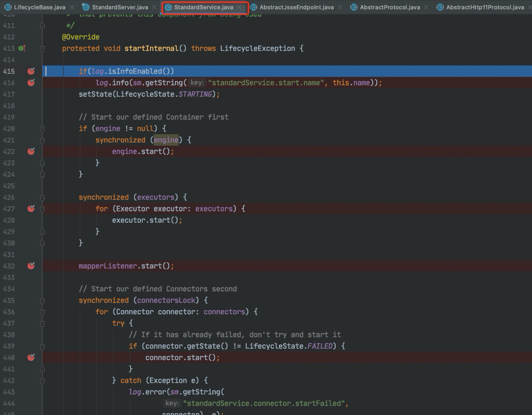The height and width of the screenshot is (415, 532).
Task: Click the class icon on AbstractJsseEndpoint.java tab
Action: (x=253, y=7)
